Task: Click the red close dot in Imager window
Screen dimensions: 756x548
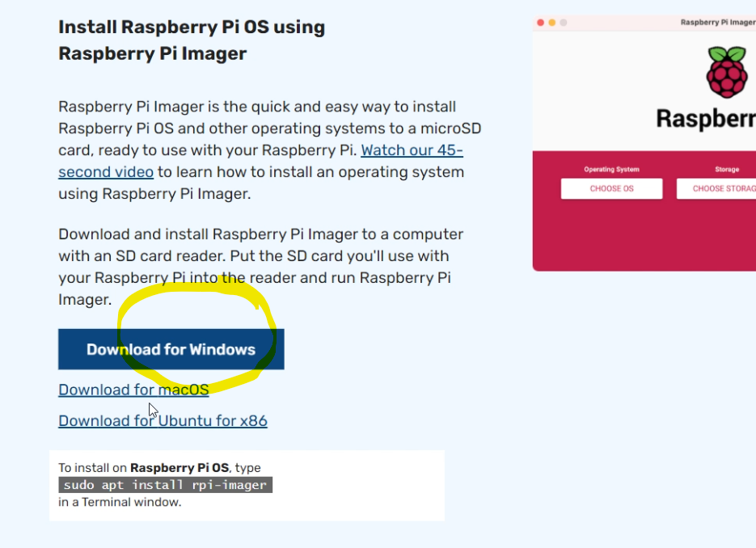Action: 540,23
